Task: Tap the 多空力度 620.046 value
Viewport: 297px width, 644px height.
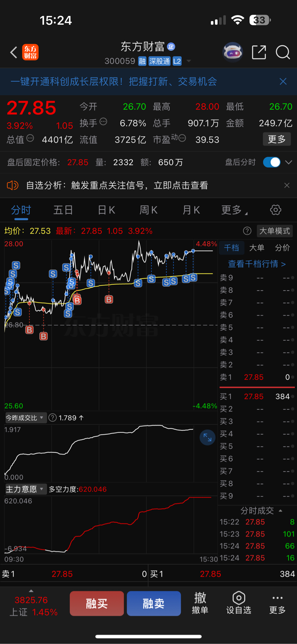Action: coord(93,489)
